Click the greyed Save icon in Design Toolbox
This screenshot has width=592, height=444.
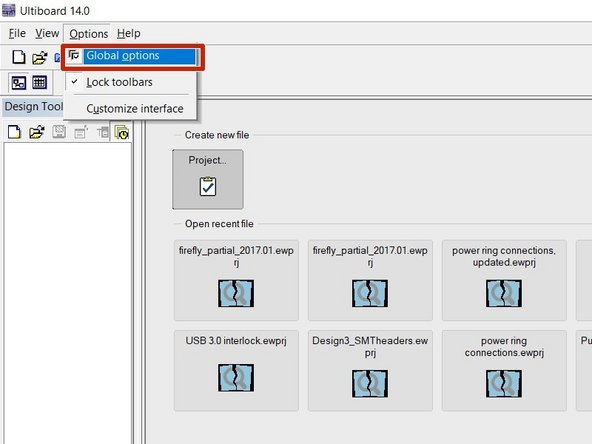pos(59,132)
